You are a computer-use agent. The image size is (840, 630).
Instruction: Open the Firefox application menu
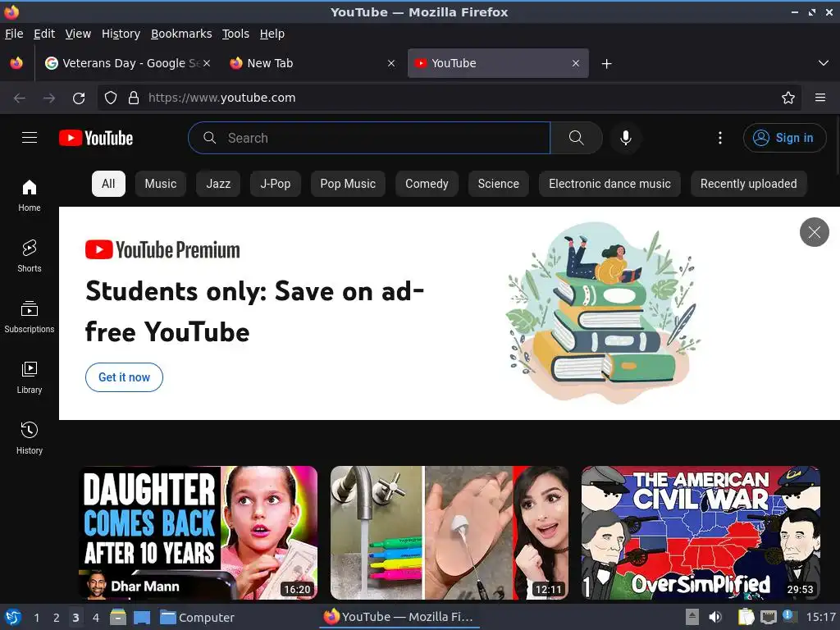click(820, 98)
